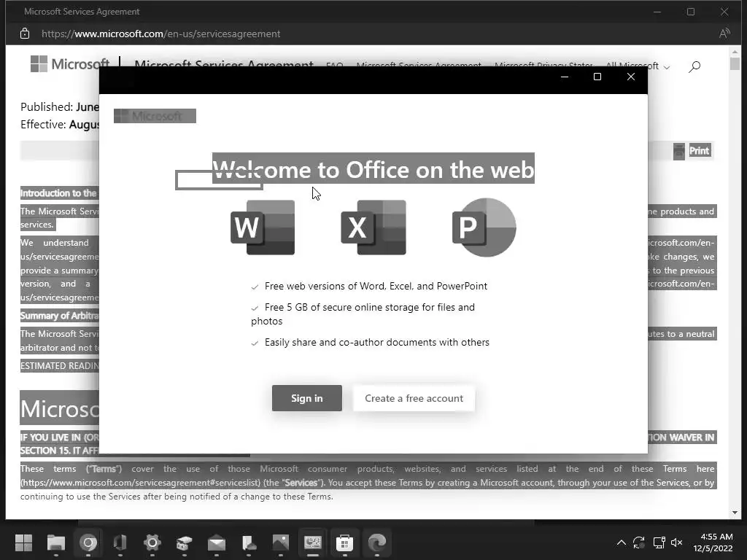This screenshot has height=560, width=747.
Task: Click 'Welcome to Office on the web' heading
Action: (373, 169)
